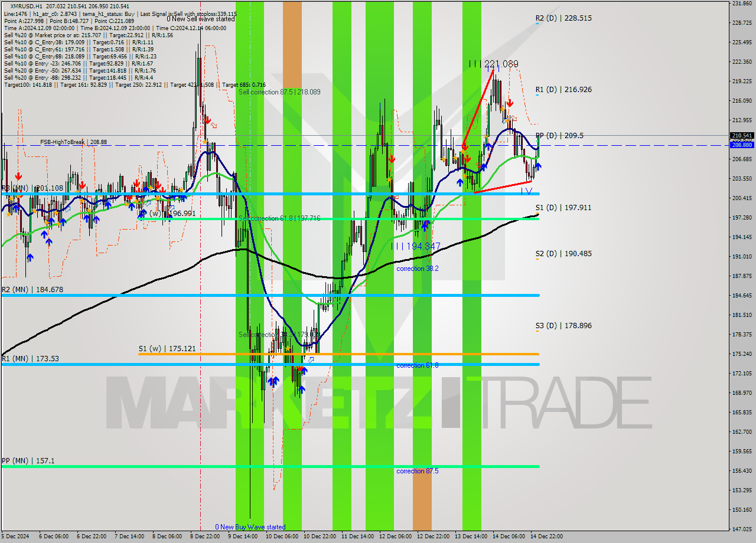The image size is (756, 543).
Task: Select the S1 (w) | 175.121 label
Action: [167, 349]
